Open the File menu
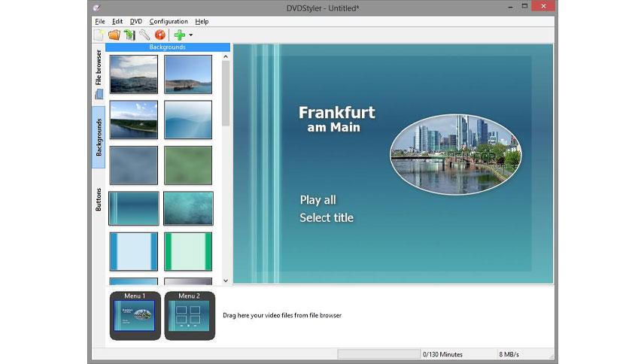Screen dimensions: 629x364 click(x=100, y=22)
